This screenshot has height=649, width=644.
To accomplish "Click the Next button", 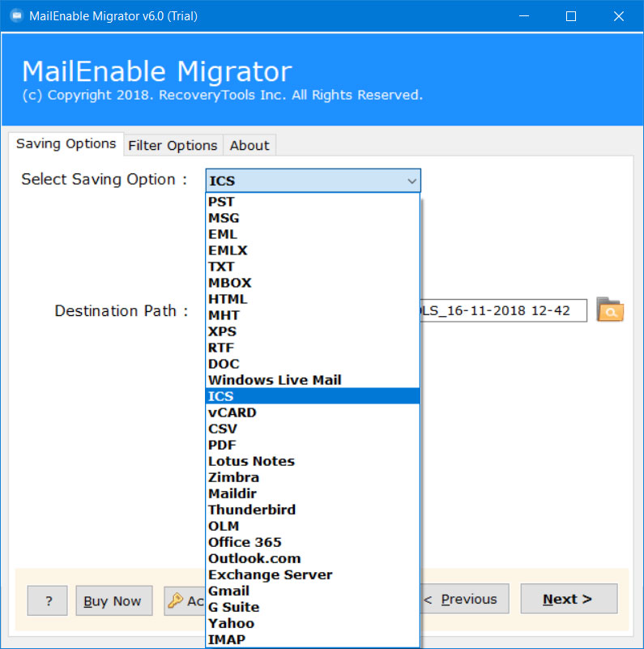I will (569, 599).
